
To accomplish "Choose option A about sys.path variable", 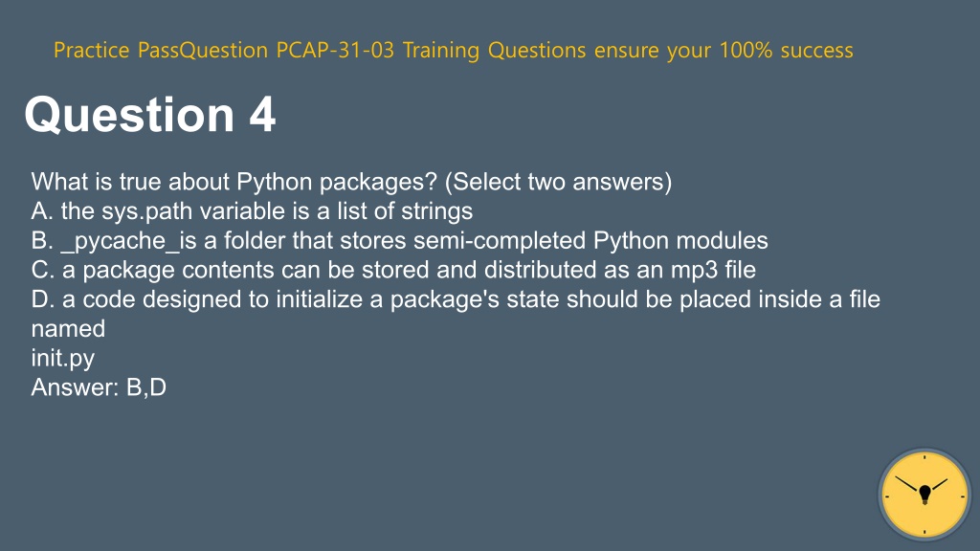I will (x=252, y=211).
